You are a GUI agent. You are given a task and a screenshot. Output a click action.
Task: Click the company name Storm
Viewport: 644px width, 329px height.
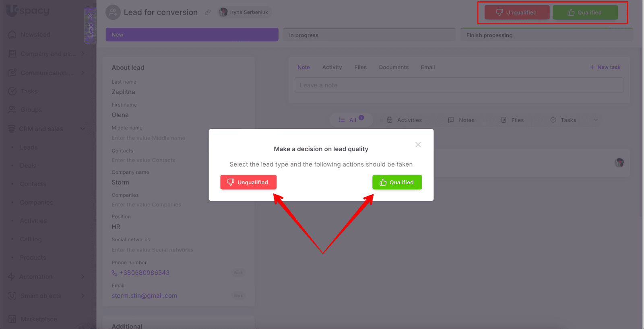coord(120,182)
